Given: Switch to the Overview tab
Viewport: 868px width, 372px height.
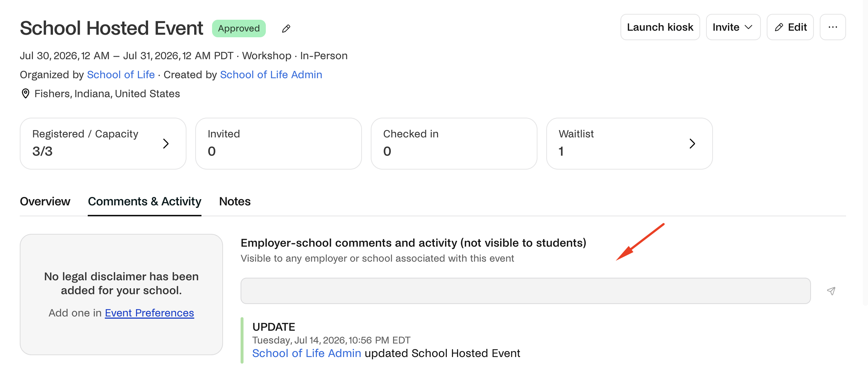Looking at the screenshot, I should 45,201.
